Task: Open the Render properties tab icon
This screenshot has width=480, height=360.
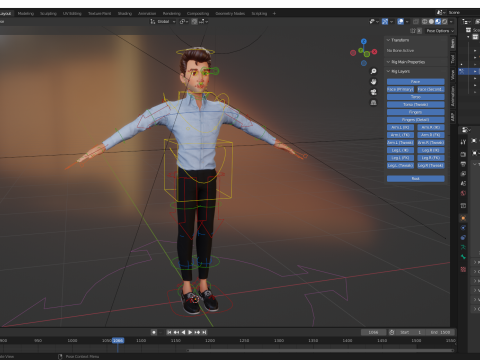Action: tap(463, 154)
